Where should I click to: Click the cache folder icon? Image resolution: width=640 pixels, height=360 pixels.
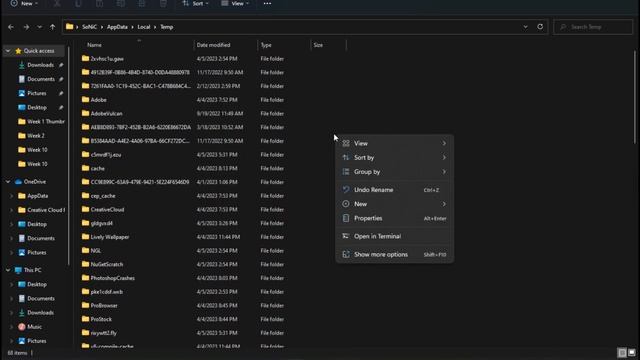tap(85, 168)
